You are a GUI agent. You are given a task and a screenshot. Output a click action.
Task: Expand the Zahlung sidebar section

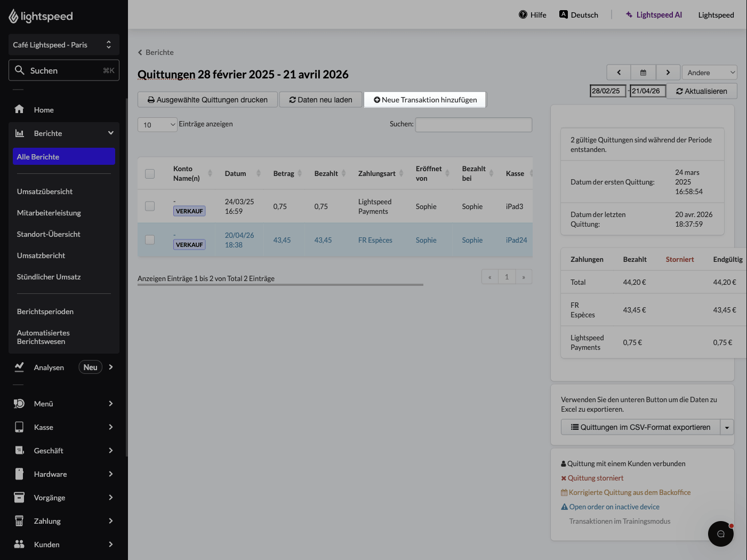pyautogui.click(x=111, y=521)
